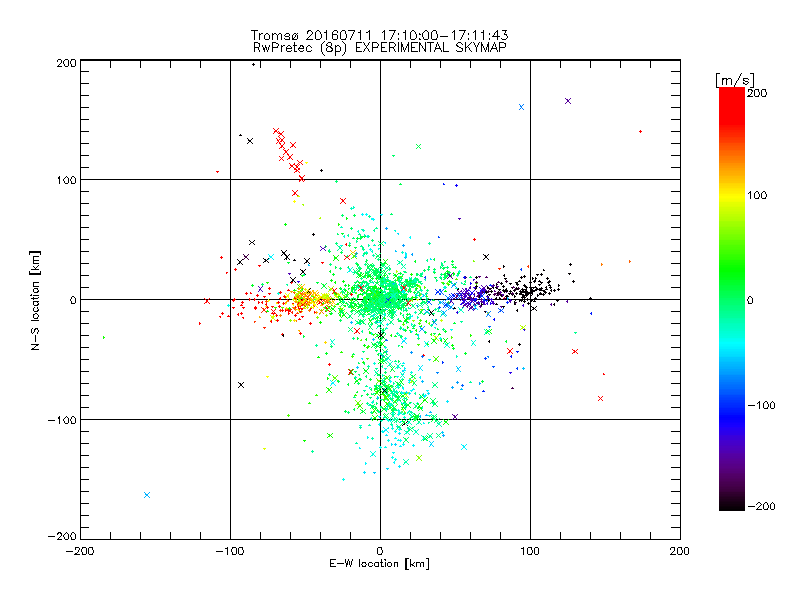Click the '100' tick label on the colorbar

point(757,195)
